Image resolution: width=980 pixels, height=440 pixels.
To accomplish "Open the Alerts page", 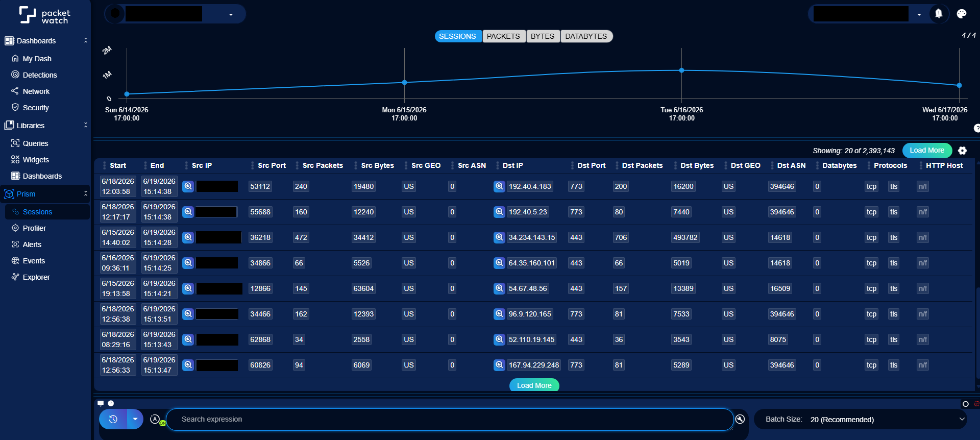I will click(x=32, y=245).
